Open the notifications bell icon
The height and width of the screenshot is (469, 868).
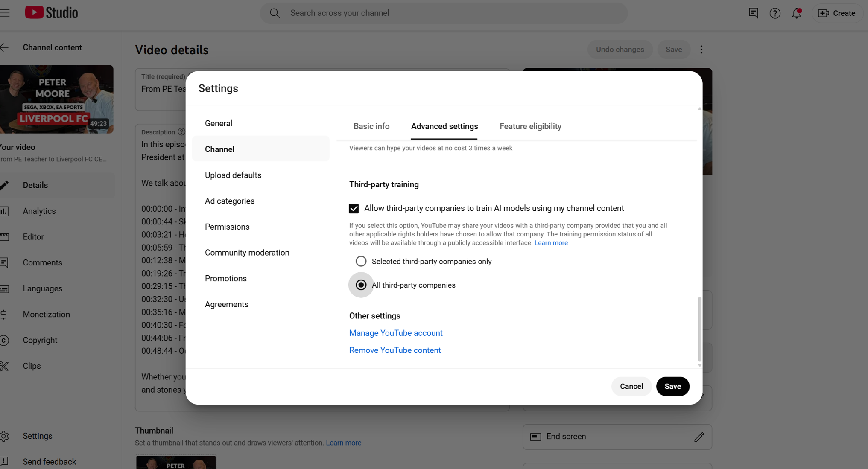pos(796,13)
